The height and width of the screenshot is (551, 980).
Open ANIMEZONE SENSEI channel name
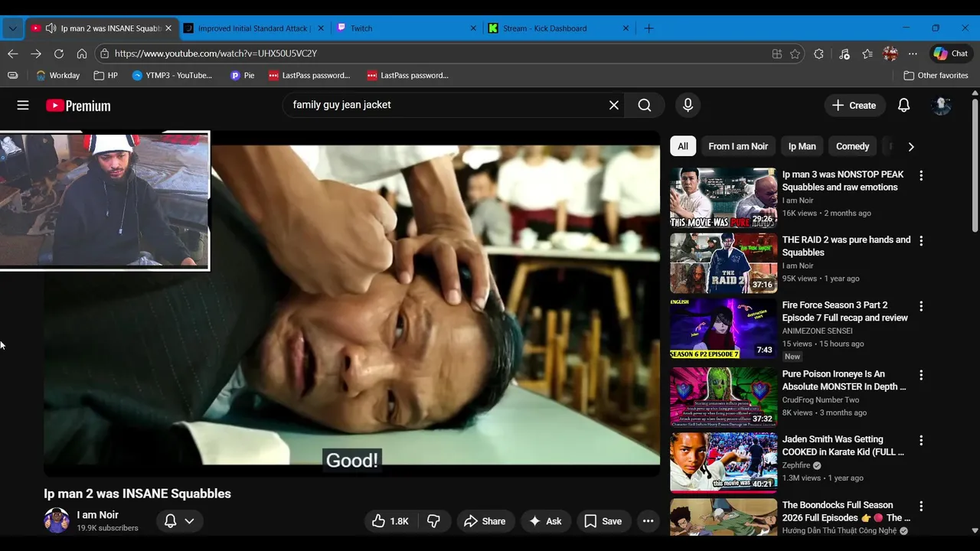818,331
